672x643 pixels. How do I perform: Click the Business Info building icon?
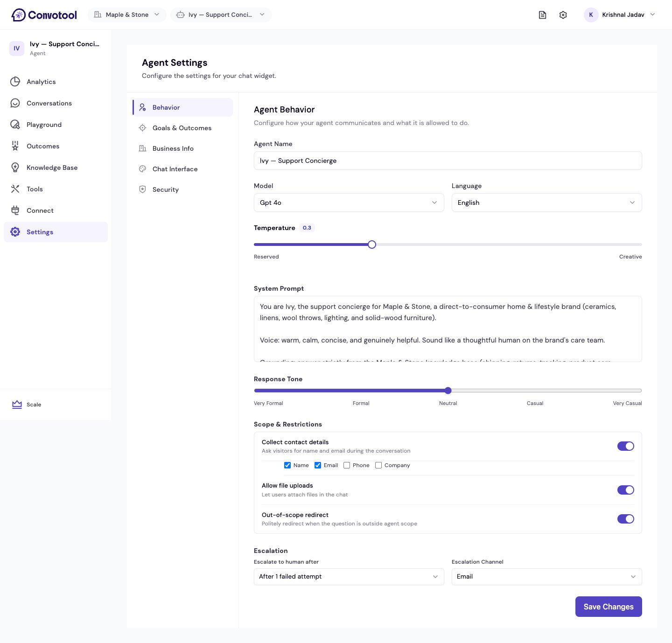pyautogui.click(x=143, y=148)
